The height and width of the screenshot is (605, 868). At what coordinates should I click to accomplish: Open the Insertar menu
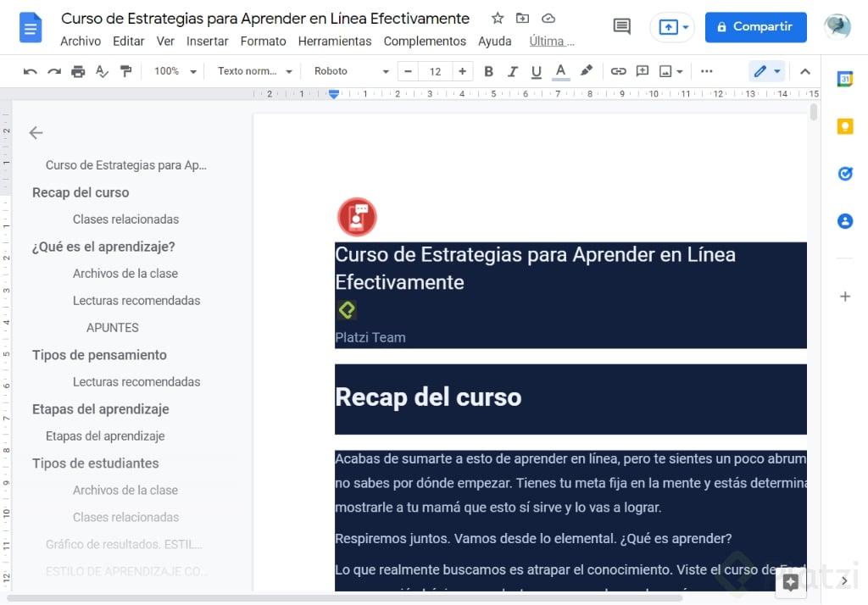coord(207,42)
